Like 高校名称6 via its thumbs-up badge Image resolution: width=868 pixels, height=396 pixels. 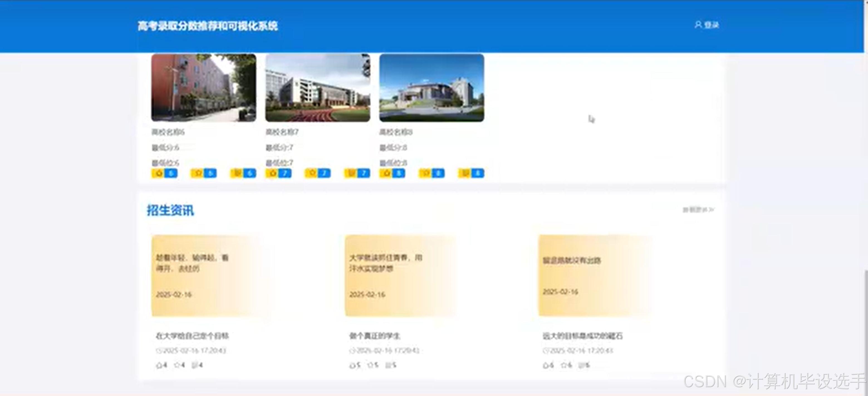pyautogui.click(x=164, y=173)
